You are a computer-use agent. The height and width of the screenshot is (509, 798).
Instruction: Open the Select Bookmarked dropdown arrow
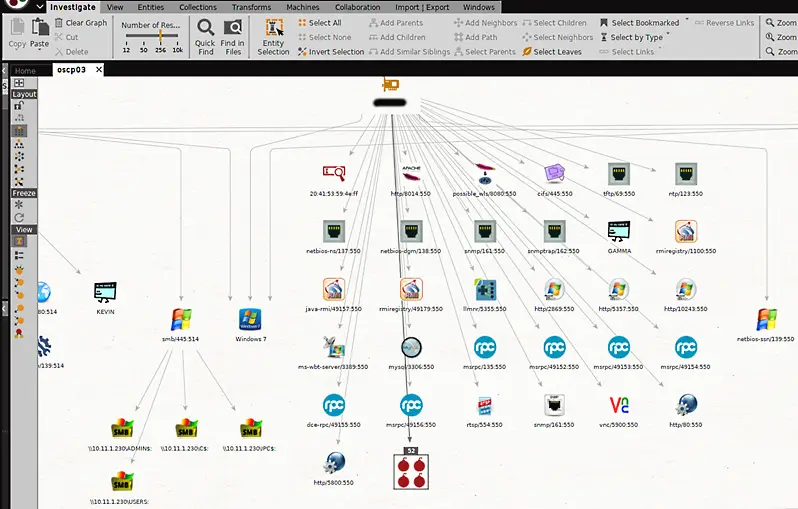coord(687,20)
